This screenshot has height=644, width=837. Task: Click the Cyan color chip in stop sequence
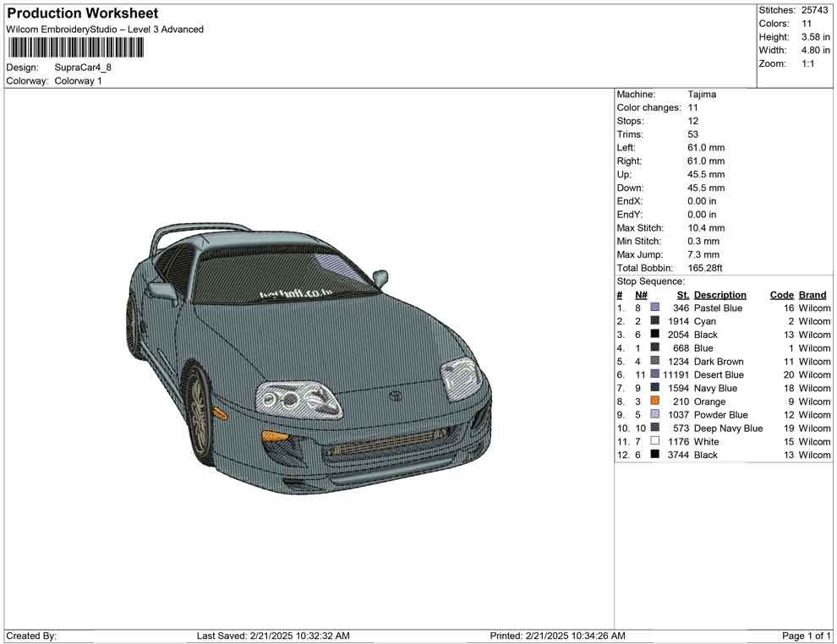click(x=655, y=321)
